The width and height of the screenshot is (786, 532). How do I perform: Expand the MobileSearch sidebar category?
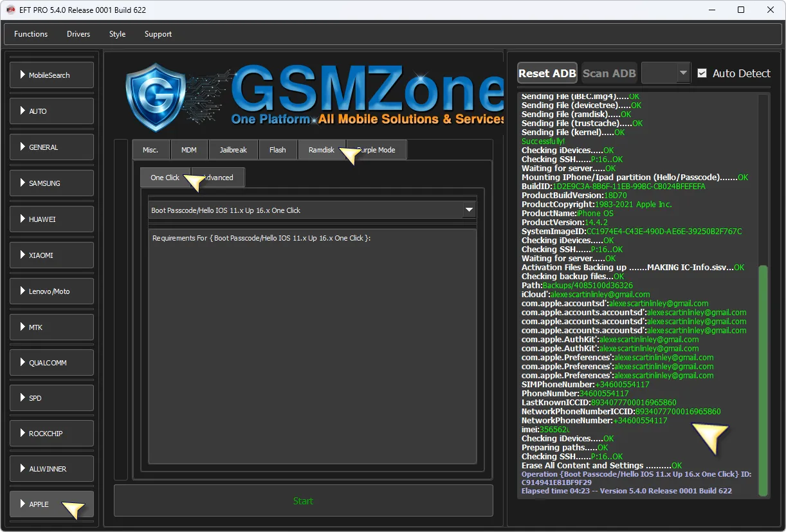click(51, 75)
